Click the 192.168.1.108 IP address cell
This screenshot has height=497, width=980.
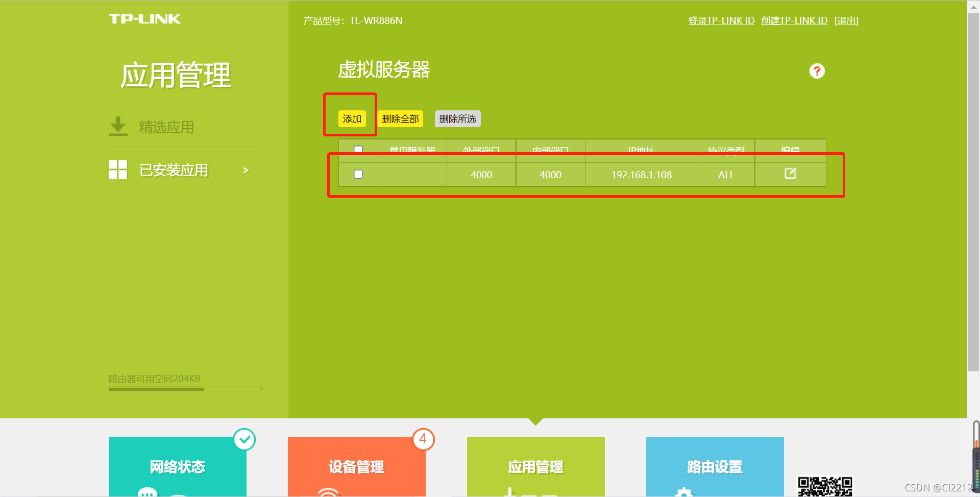point(642,175)
